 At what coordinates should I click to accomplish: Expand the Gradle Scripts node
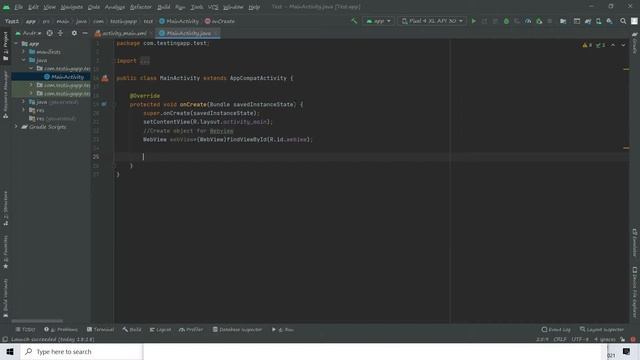[16, 127]
